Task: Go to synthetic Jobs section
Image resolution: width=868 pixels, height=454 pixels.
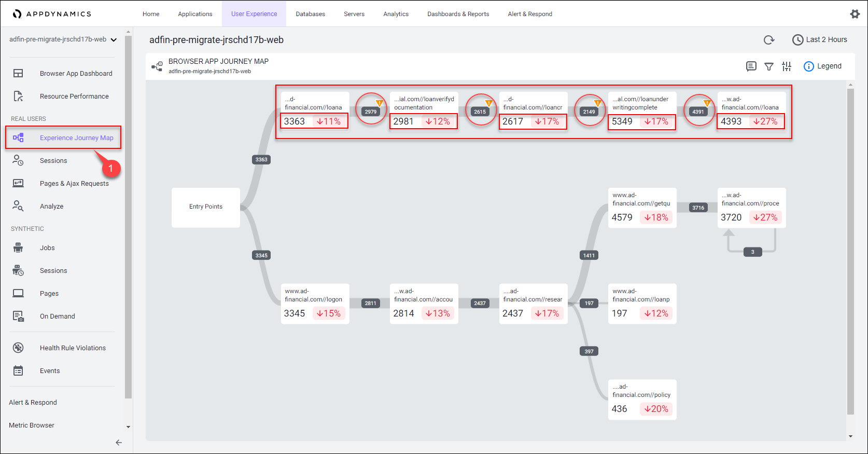Action: pos(47,248)
